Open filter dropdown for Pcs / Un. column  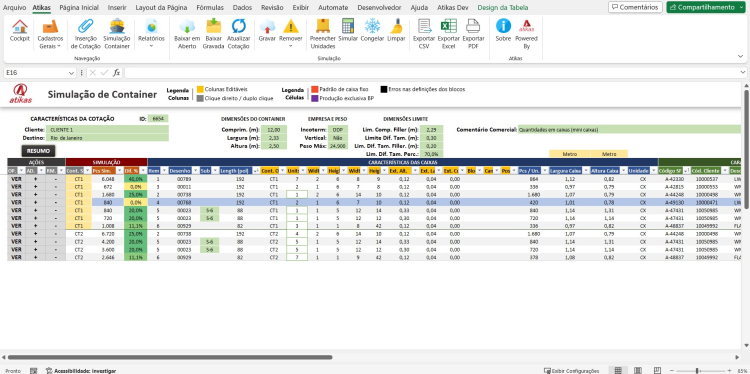[544, 170]
